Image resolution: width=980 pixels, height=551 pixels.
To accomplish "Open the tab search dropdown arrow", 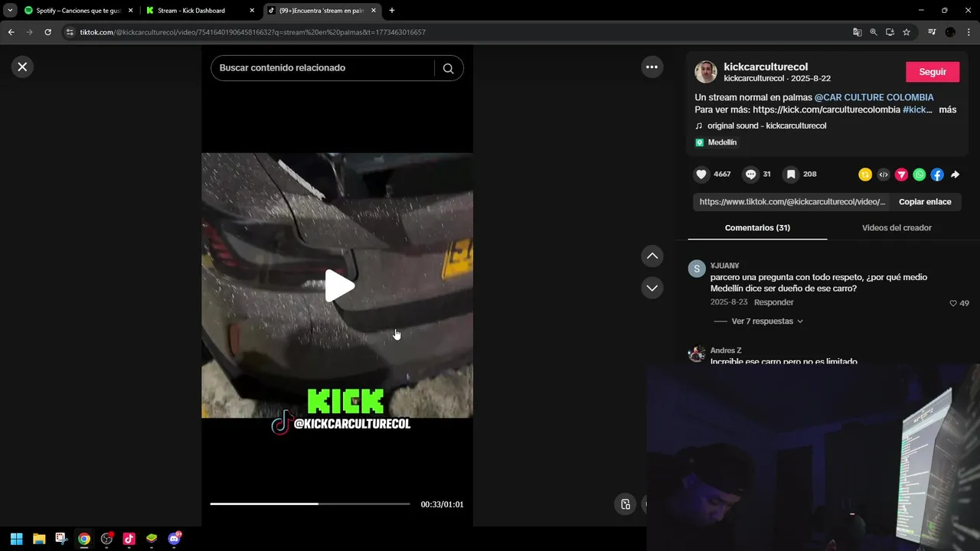I will click(x=10, y=11).
